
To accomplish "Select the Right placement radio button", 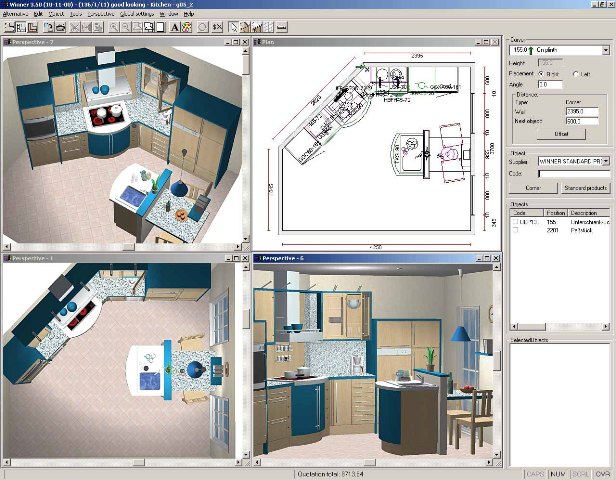I will (541, 73).
